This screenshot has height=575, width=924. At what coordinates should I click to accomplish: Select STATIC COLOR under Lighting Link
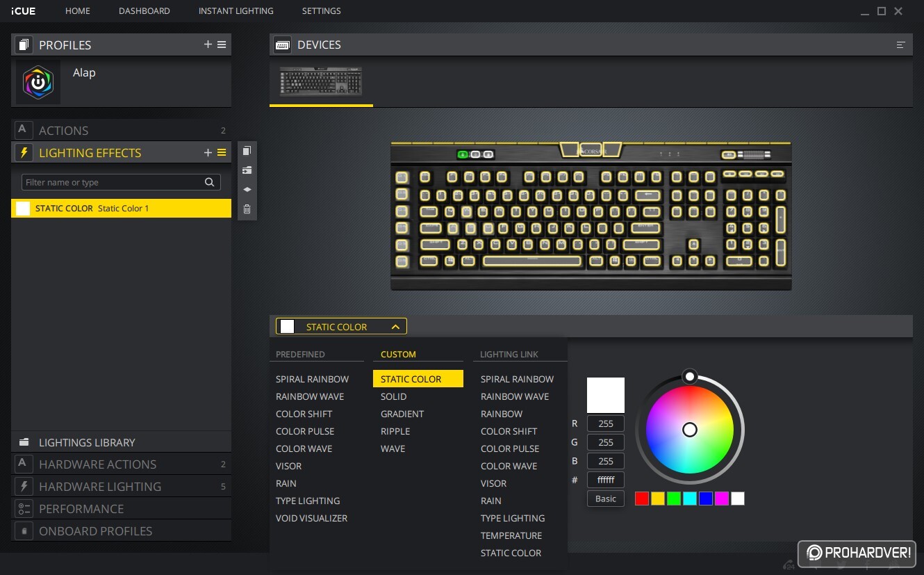pyautogui.click(x=511, y=553)
